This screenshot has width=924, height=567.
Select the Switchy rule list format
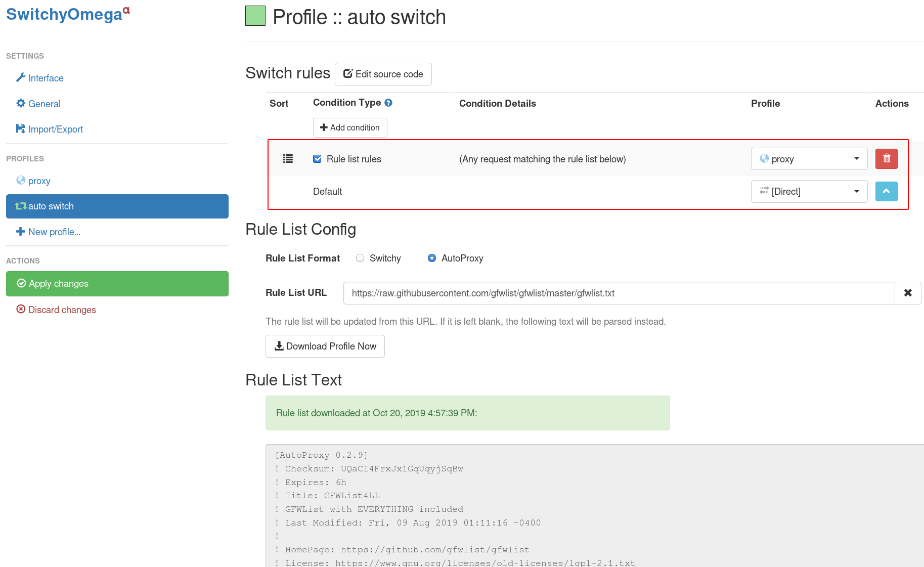360,258
